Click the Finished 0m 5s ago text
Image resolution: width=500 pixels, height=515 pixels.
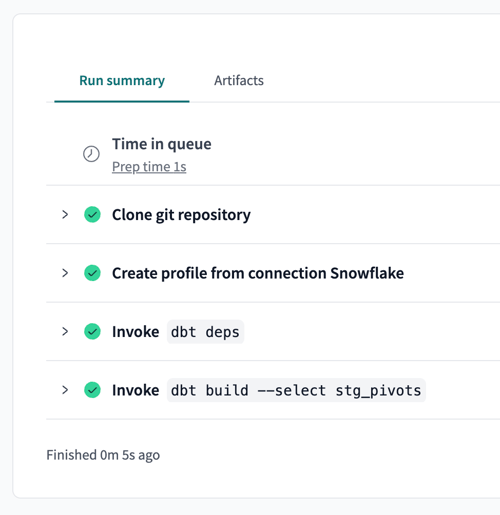click(x=103, y=455)
